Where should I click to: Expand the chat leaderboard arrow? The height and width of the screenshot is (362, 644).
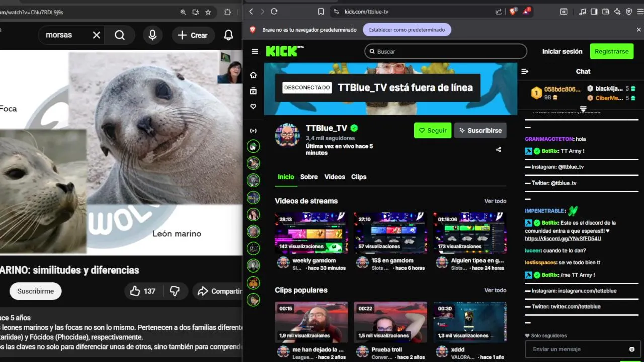(x=583, y=109)
